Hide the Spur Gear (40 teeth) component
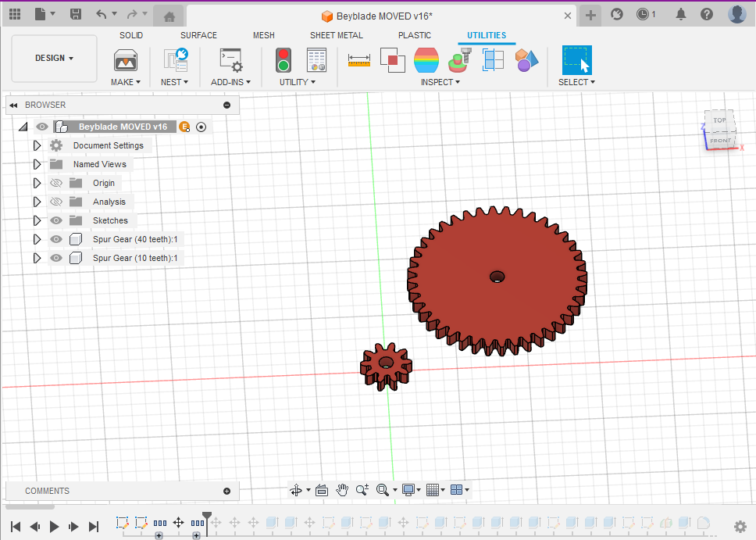Viewport: 756px width, 540px height. tap(55, 239)
